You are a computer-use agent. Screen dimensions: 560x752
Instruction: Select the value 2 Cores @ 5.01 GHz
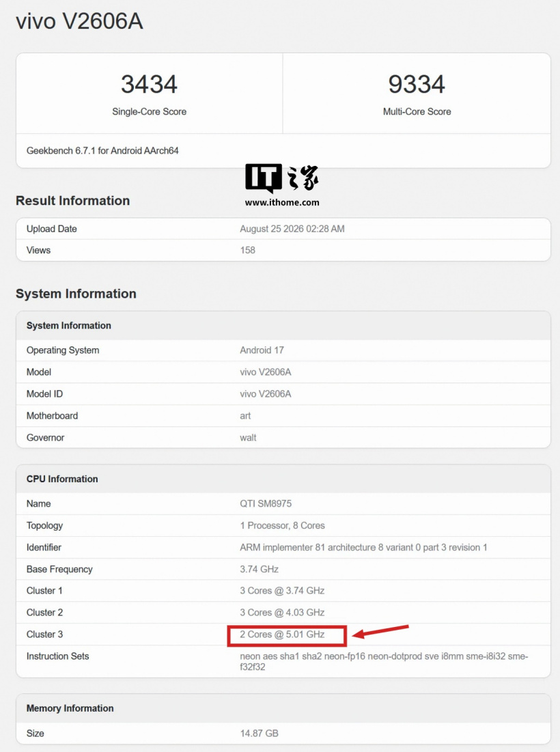282,634
